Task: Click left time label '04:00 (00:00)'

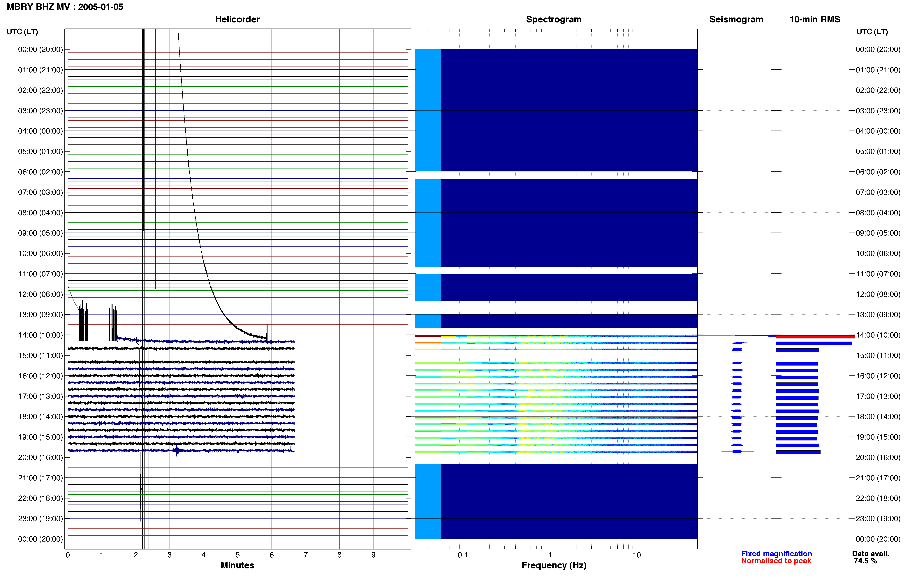Action: tap(41, 131)
